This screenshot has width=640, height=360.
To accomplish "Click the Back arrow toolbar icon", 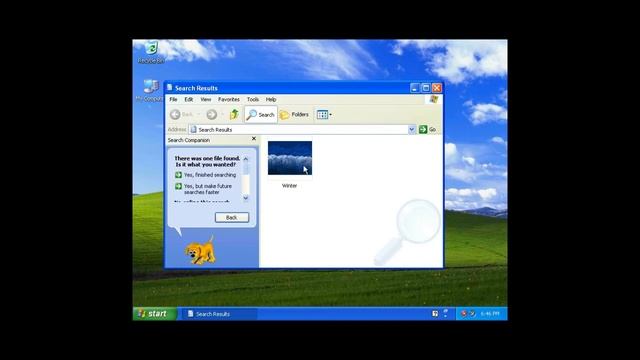I will click(x=176, y=115).
